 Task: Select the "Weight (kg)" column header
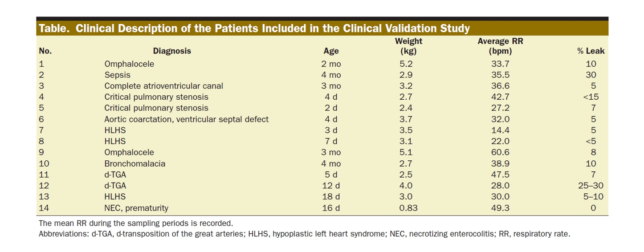click(408, 46)
